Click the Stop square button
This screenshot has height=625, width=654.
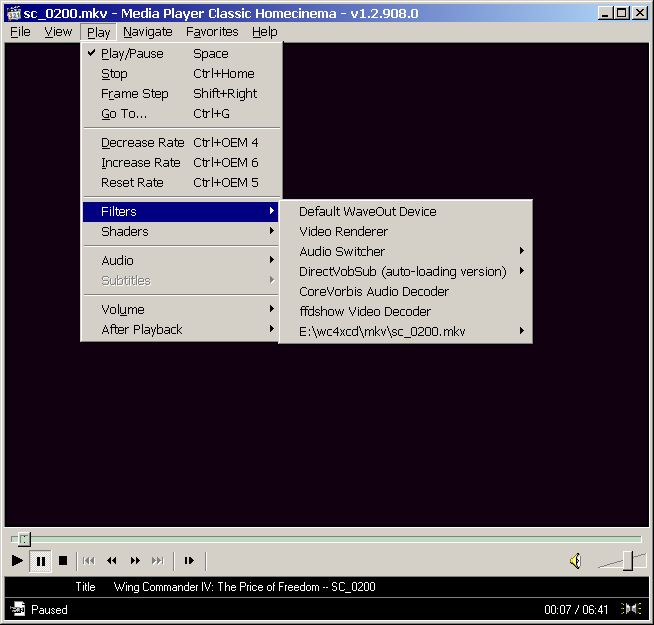tap(63, 561)
